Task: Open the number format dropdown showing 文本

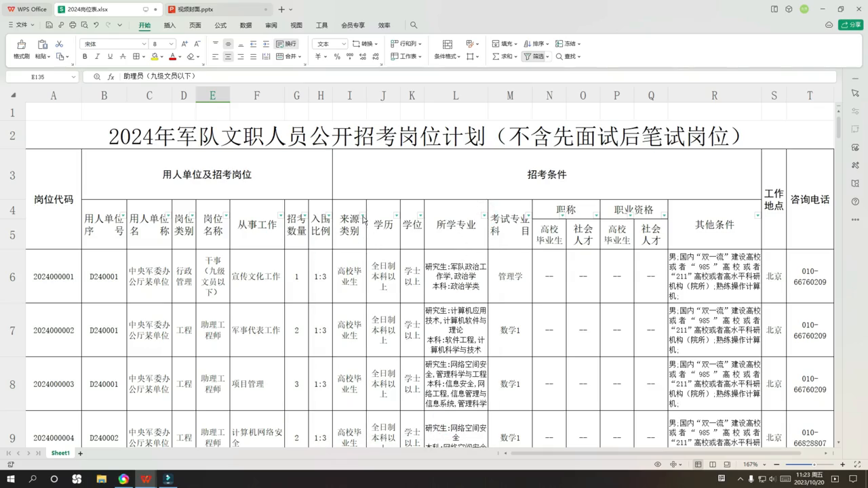Action: pyautogui.click(x=330, y=44)
